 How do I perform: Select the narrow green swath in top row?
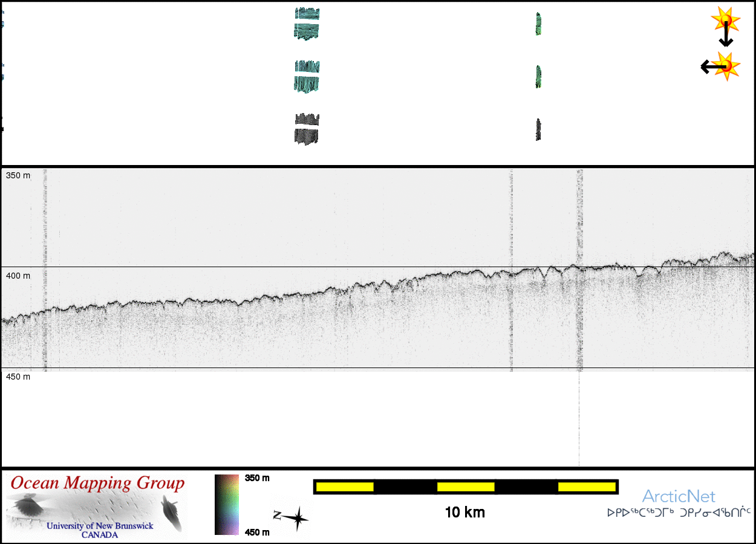(538, 24)
